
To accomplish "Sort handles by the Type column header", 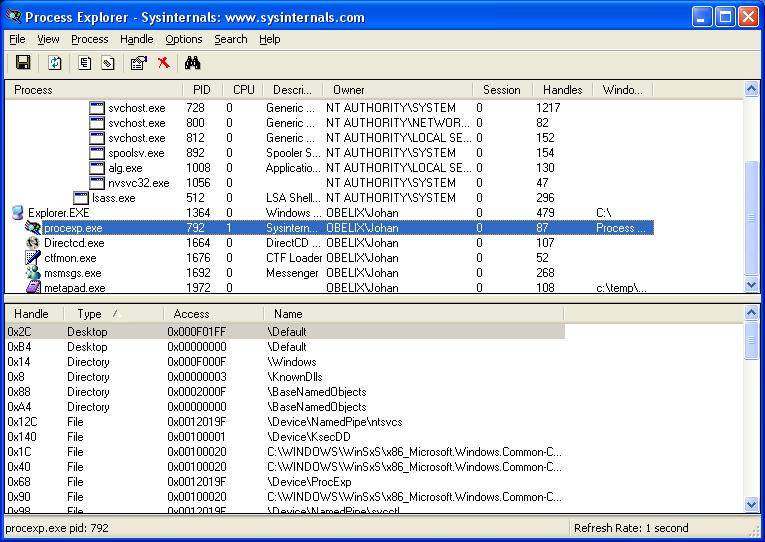I will pos(113,314).
